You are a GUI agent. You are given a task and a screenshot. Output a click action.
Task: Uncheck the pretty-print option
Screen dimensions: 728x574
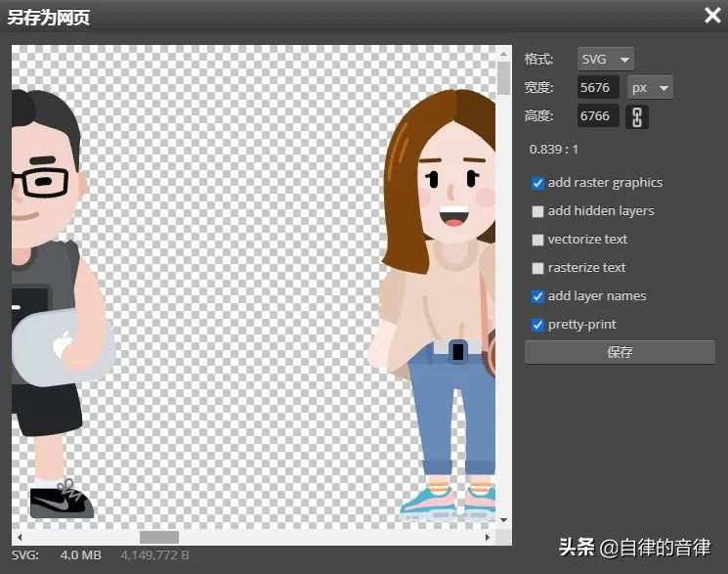[537, 325]
